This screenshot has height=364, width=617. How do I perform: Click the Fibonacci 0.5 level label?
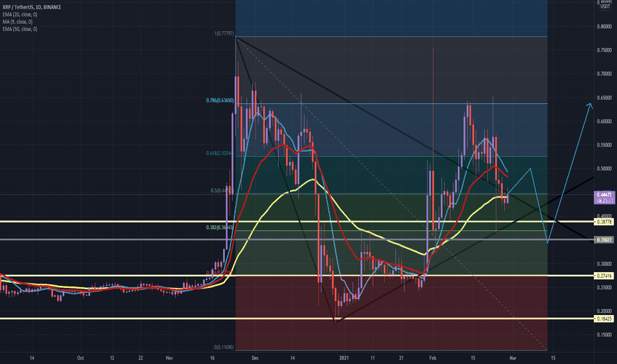222,191
